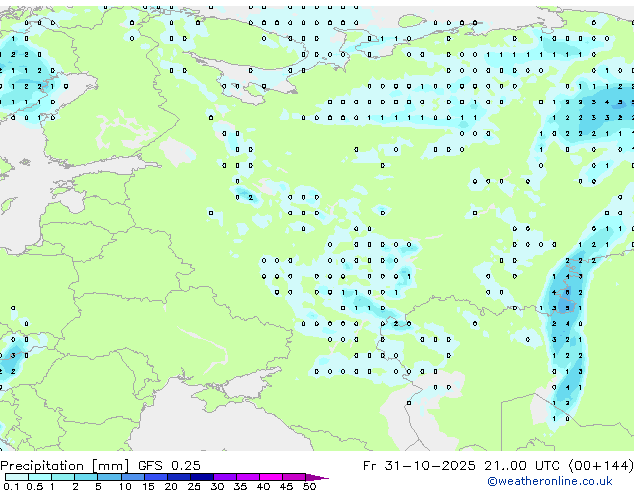Click the '25' legend scale label
Viewport: 634px width, 490px height.
(x=194, y=486)
